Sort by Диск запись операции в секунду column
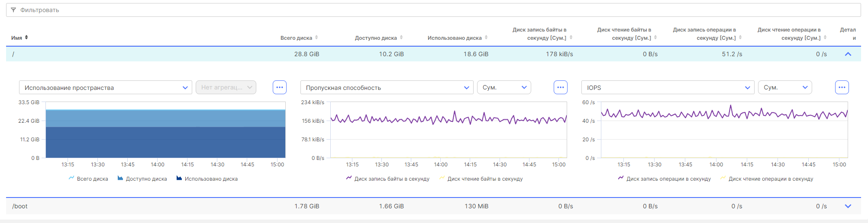The image size is (868, 223). click(x=740, y=38)
